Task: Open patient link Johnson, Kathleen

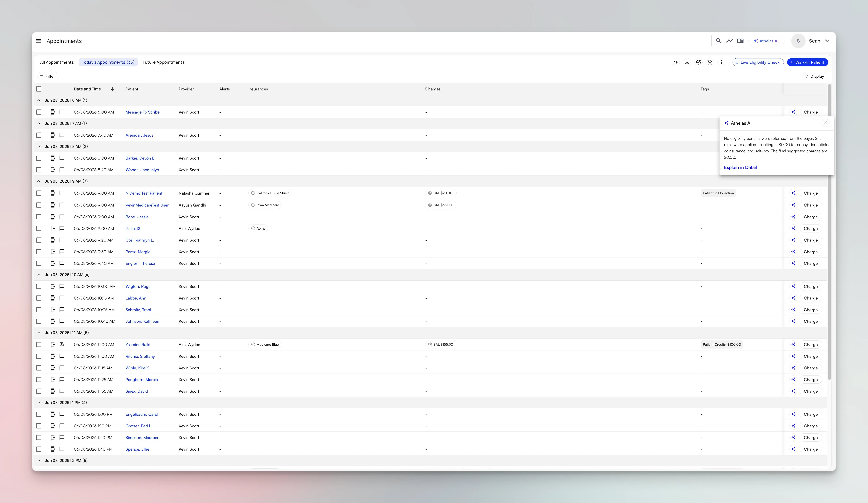Action: pyautogui.click(x=142, y=321)
